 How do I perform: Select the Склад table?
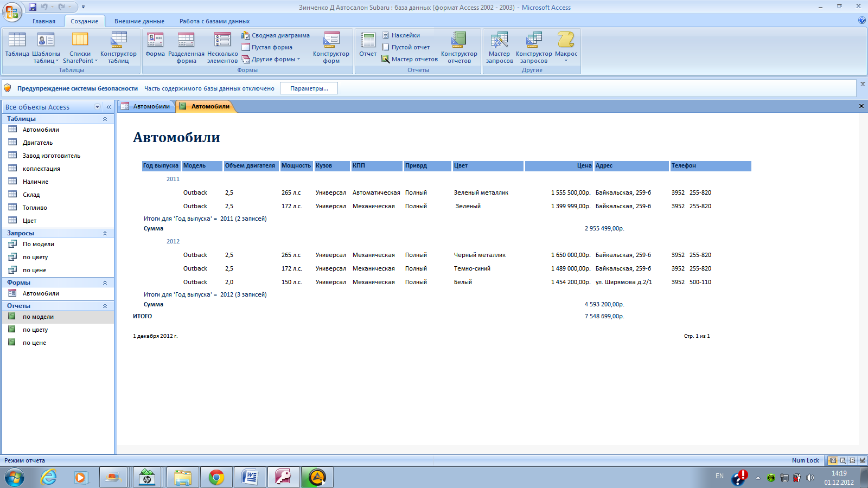click(x=58, y=195)
